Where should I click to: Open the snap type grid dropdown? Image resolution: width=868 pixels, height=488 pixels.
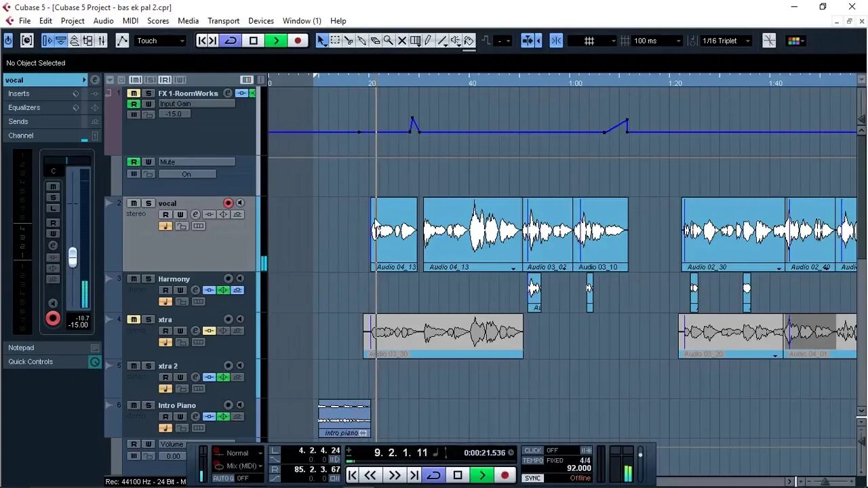(592, 41)
